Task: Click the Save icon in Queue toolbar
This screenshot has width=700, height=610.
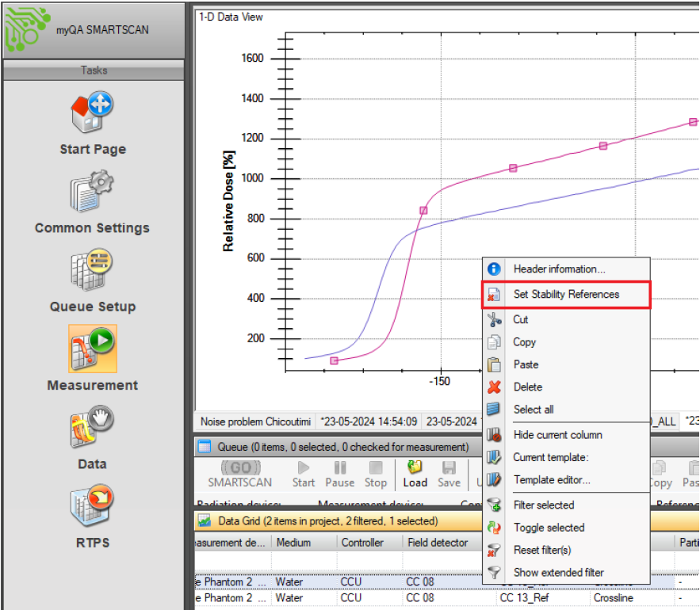Action: (449, 474)
